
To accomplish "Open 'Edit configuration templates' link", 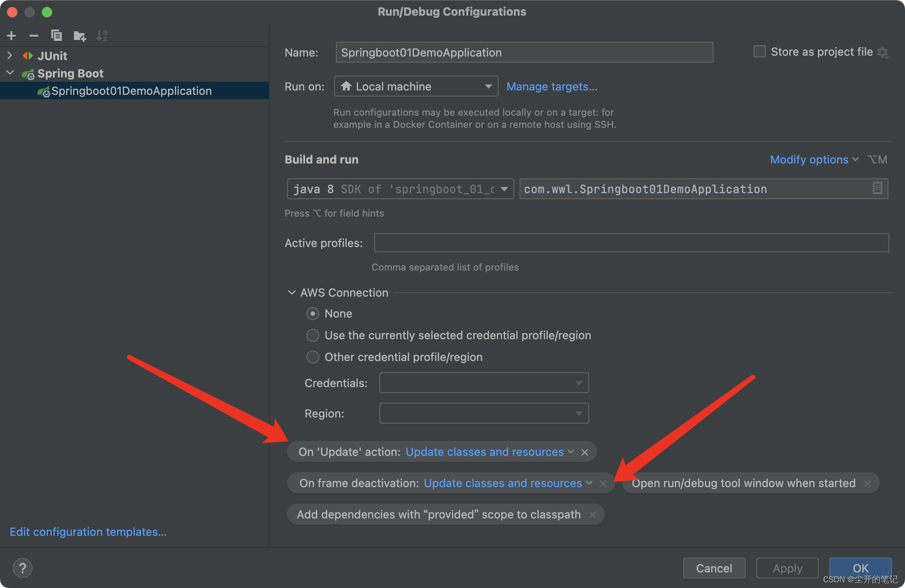I will (x=90, y=531).
